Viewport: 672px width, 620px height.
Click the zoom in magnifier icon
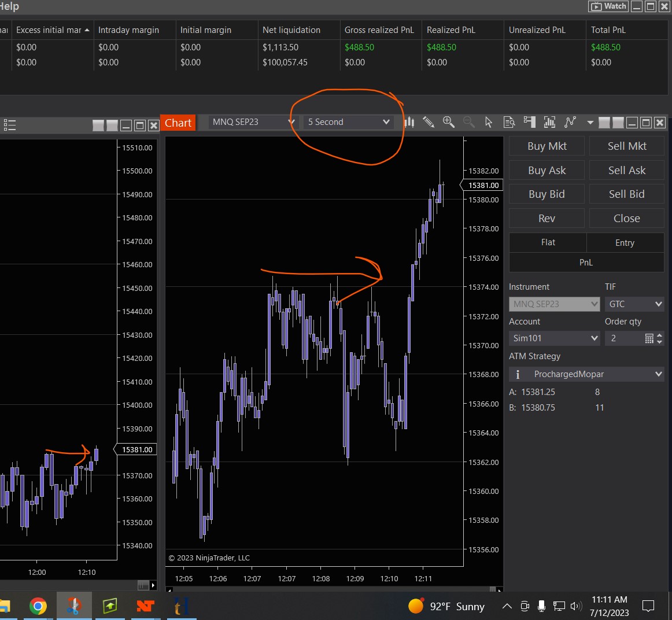[x=448, y=121]
